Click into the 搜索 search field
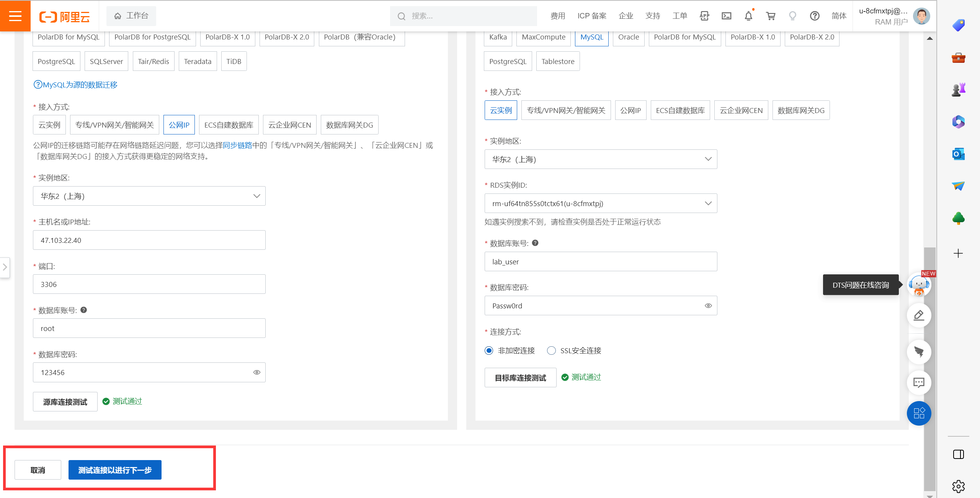 [464, 16]
